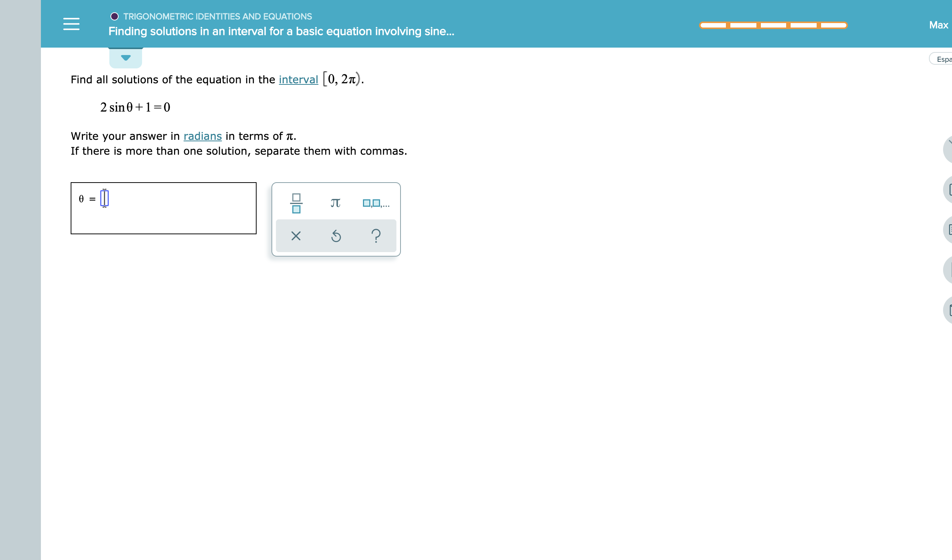Open the 'interval' definition link
952x560 pixels.
click(299, 80)
